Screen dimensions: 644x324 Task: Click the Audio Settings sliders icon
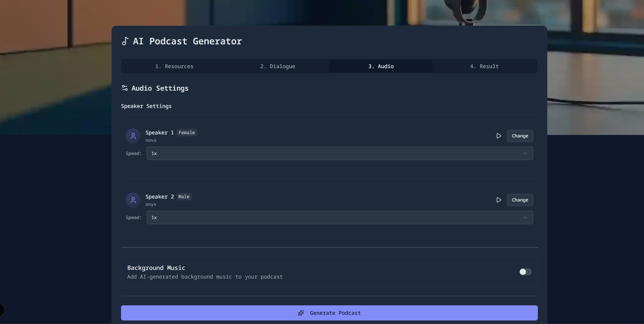tap(125, 88)
